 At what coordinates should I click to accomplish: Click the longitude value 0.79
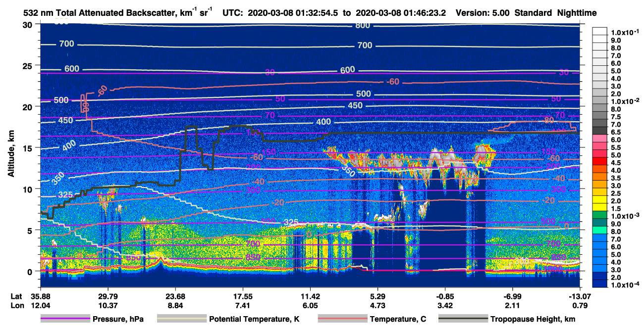580,305
